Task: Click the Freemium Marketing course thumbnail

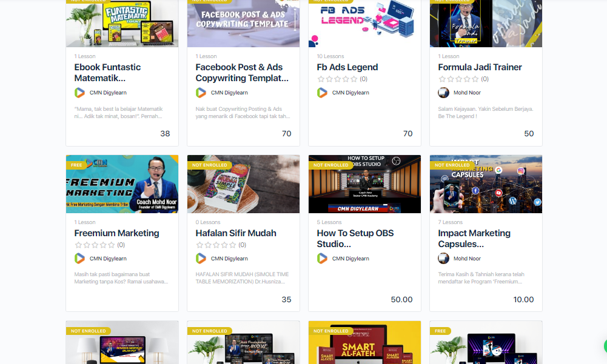Action: [122, 184]
